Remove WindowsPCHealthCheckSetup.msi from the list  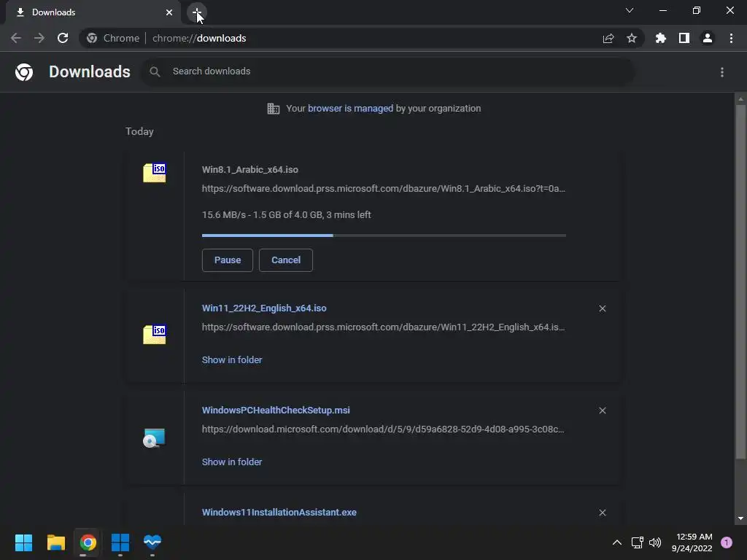(x=603, y=411)
